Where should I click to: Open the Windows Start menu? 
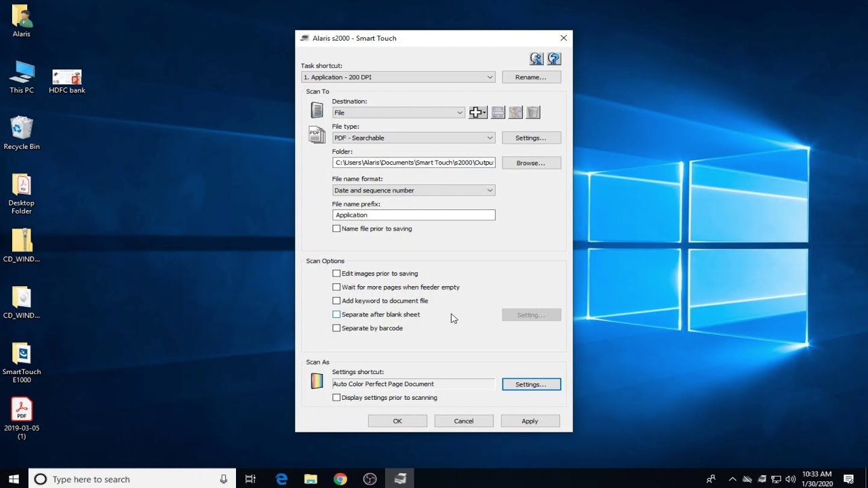pyautogui.click(x=14, y=479)
